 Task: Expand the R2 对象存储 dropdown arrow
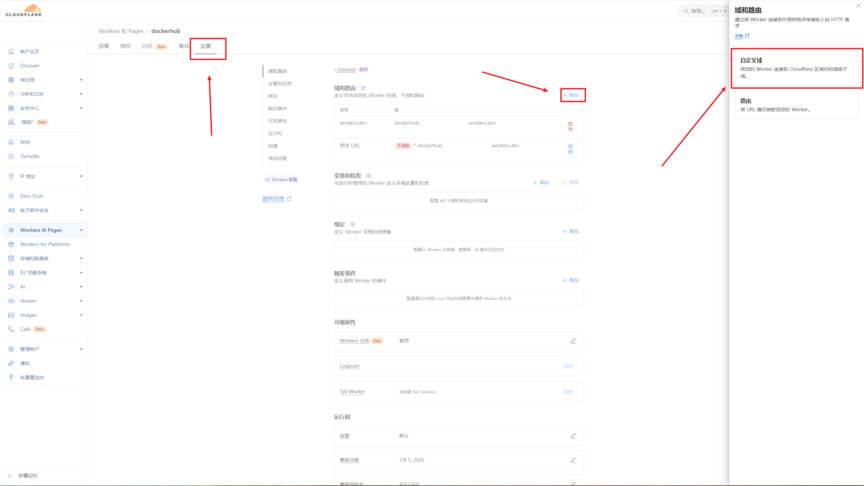coord(81,273)
